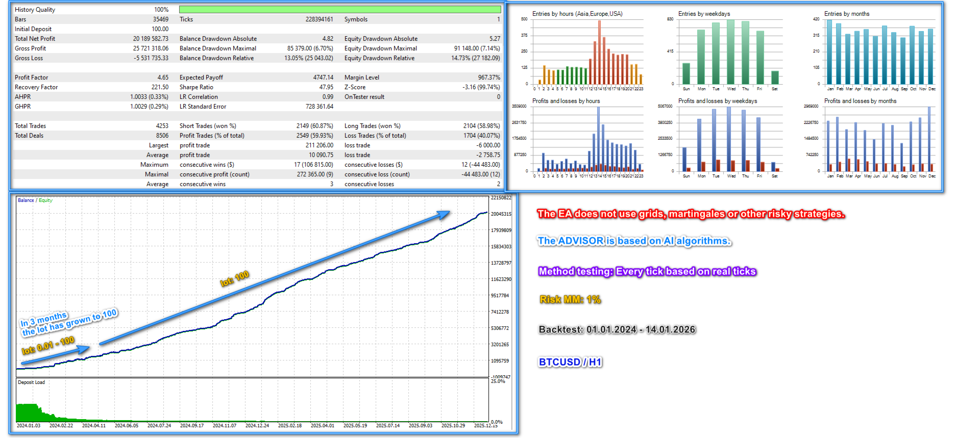Click the short blue arrow above the 'lot: 0.01 - 100' label
The height and width of the screenshot is (438, 980).
pos(55,356)
